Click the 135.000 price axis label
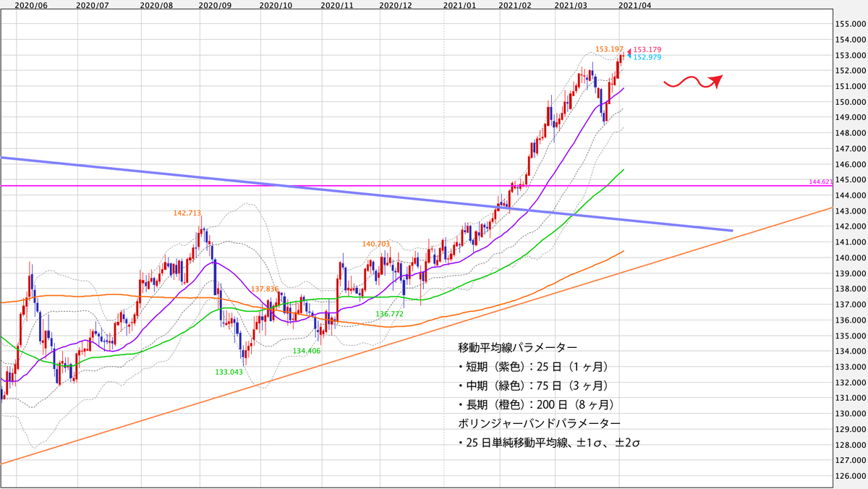868x489 pixels. coord(851,336)
